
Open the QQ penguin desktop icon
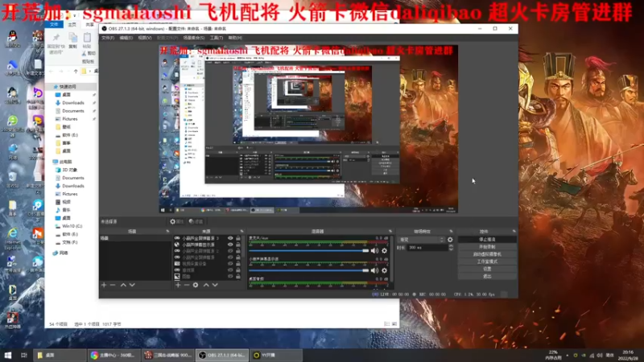[x=12, y=39]
